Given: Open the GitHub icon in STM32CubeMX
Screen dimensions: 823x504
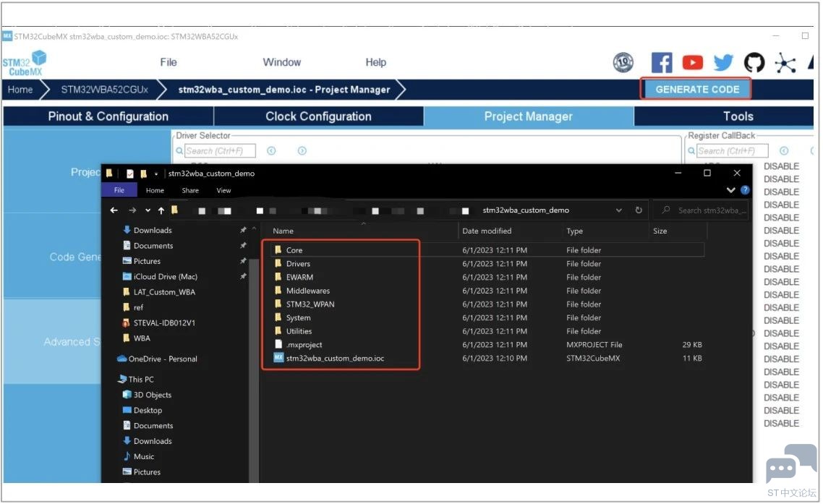Looking at the screenshot, I should coord(754,63).
